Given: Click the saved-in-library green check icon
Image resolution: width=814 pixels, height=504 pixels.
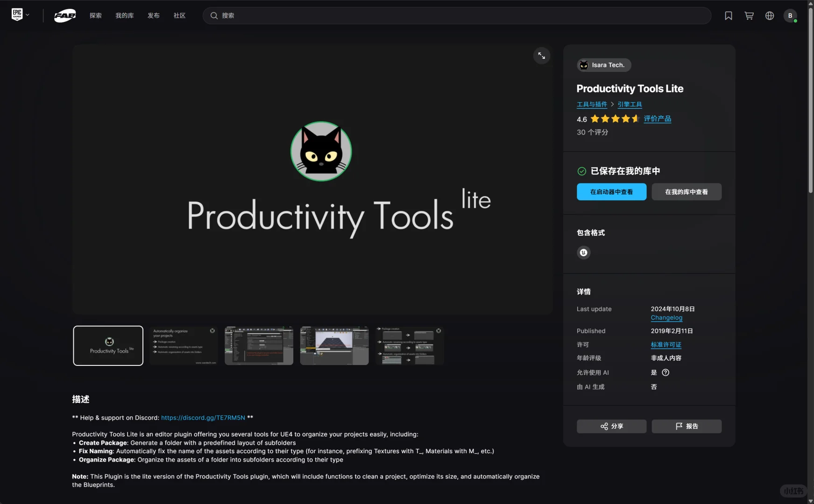Looking at the screenshot, I should (x=582, y=171).
